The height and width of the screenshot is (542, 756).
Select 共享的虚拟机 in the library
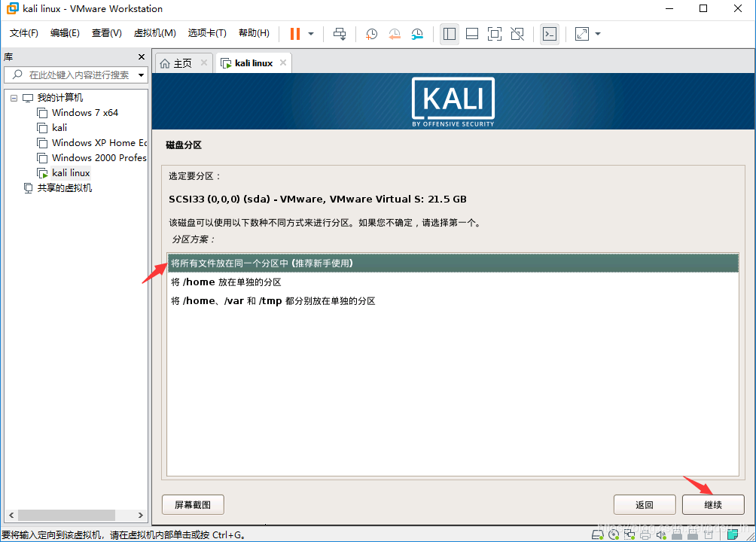(65, 188)
